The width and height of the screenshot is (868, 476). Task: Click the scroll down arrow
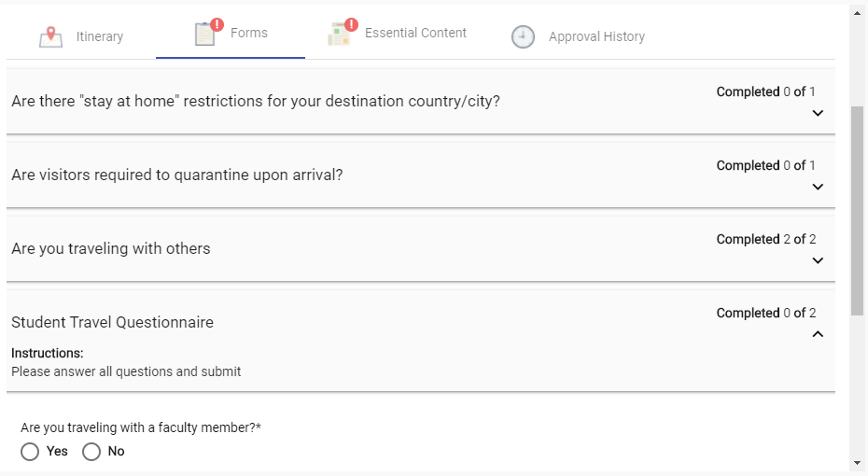coord(857,462)
